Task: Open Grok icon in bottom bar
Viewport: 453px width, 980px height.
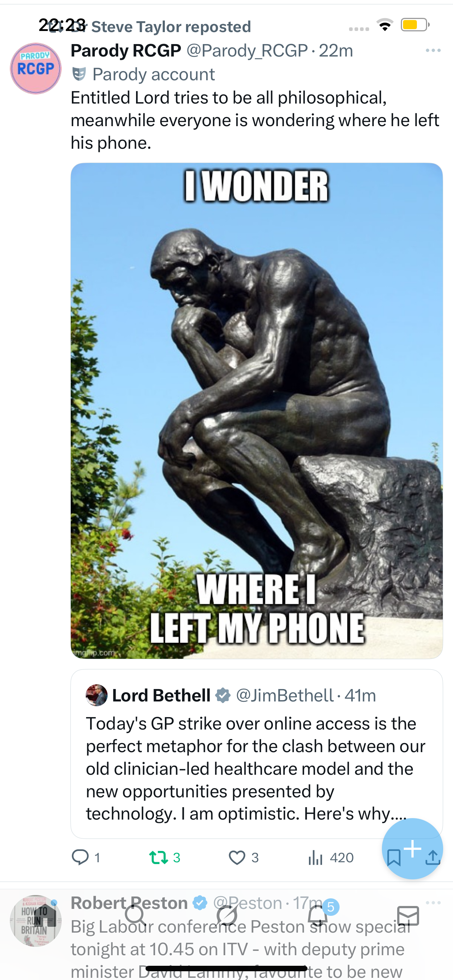Action: click(x=227, y=916)
